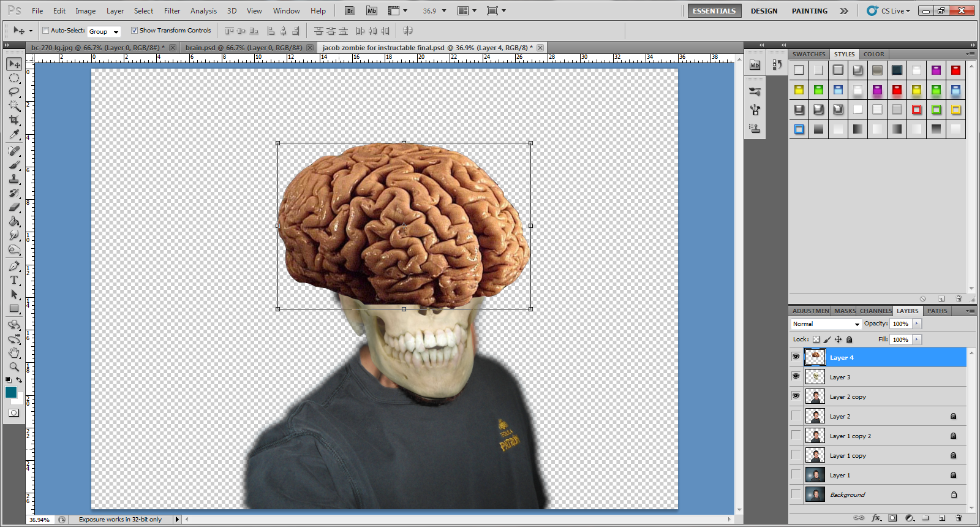Switch to the Painting workspace
This screenshot has height=527, width=980.
tap(809, 10)
